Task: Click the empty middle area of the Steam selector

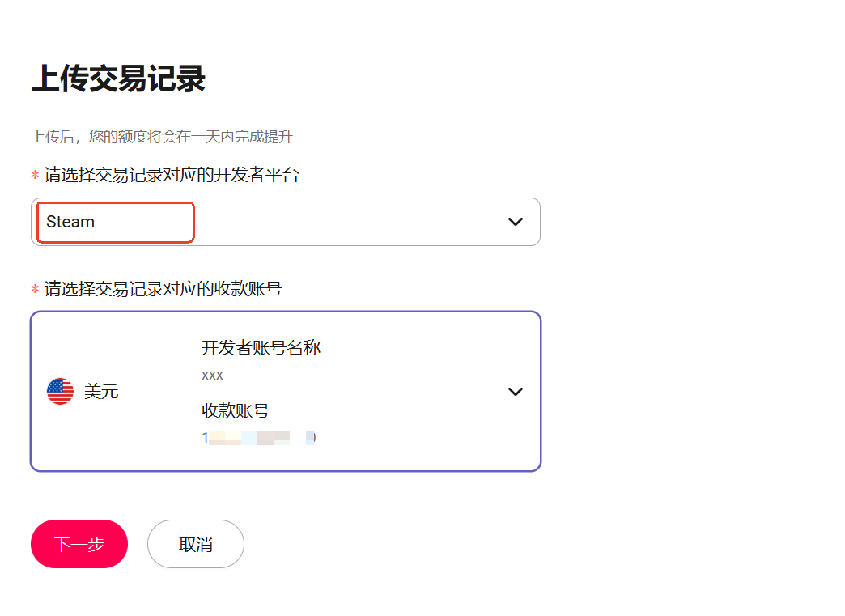Action: click(x=348, y=222)
